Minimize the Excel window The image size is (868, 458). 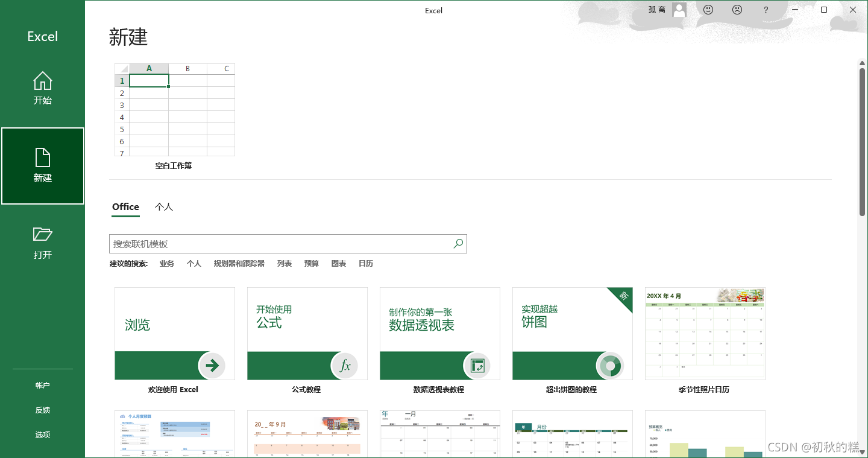[795, 10]
